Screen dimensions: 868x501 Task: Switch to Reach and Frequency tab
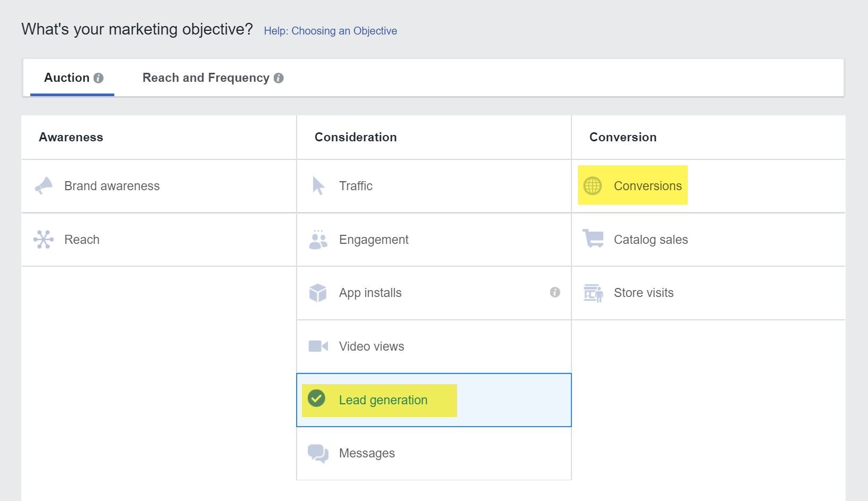(213, 78)
